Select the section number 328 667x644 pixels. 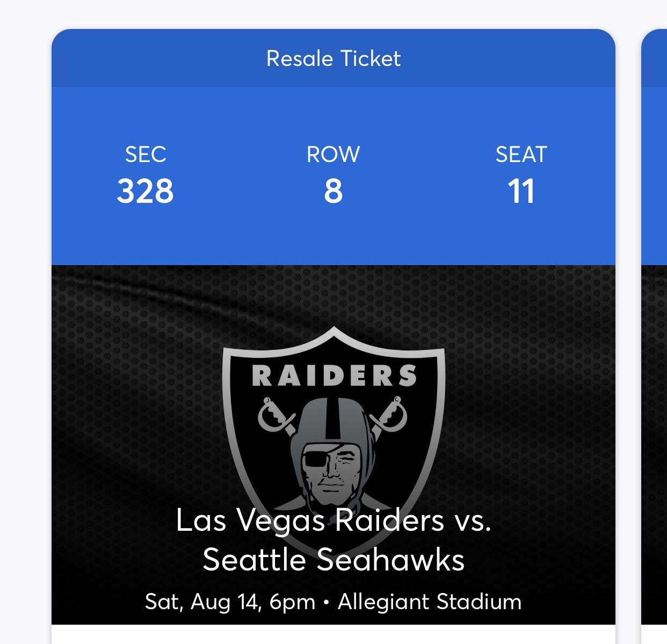click(145, 192)
